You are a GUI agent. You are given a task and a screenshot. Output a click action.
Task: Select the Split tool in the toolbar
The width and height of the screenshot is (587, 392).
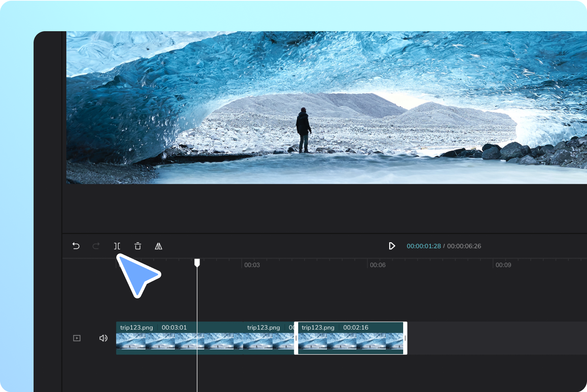click(x=117, y=246)
